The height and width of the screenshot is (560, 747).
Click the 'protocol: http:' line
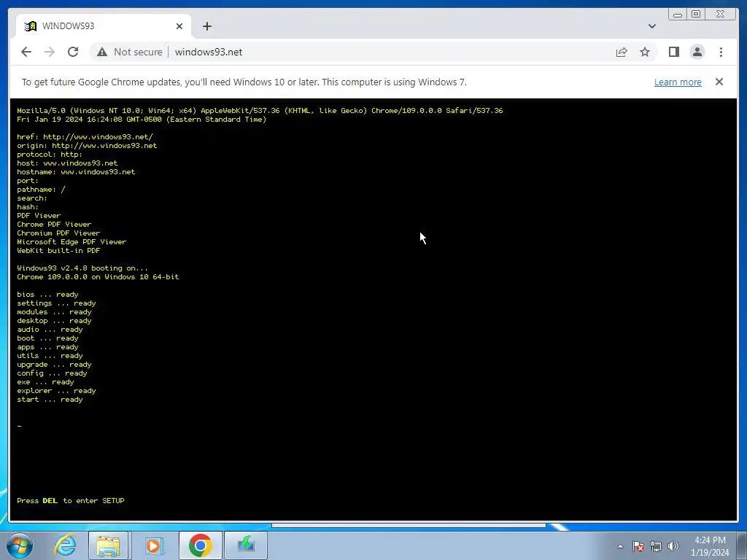pos(50,155)
